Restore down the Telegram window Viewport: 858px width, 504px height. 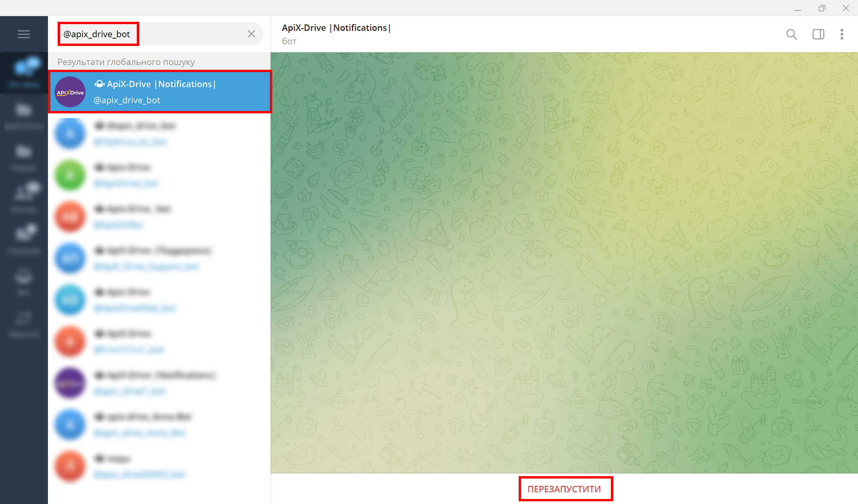click(822, 8)
